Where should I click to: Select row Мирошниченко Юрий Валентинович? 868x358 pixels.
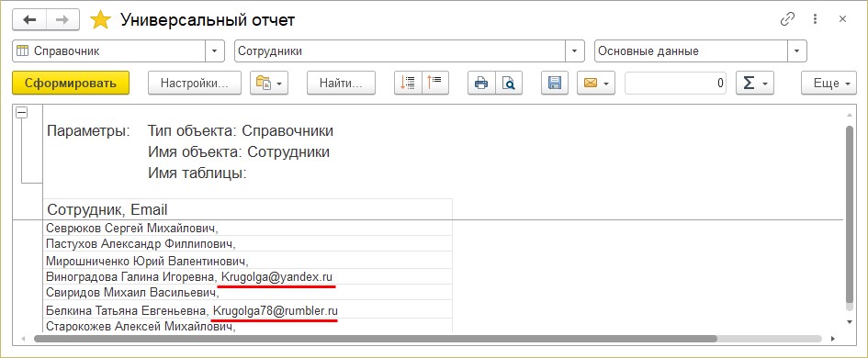point(247,260)
